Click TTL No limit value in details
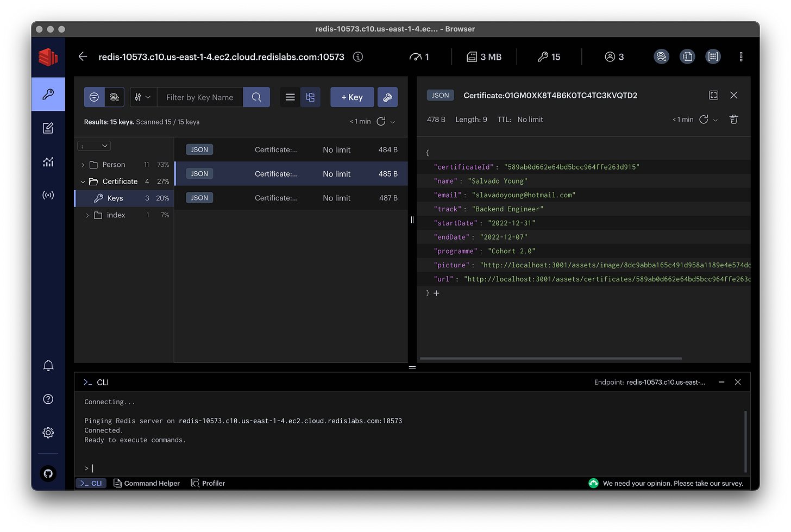Screen dimensions: 791x532 click(530, 120)
